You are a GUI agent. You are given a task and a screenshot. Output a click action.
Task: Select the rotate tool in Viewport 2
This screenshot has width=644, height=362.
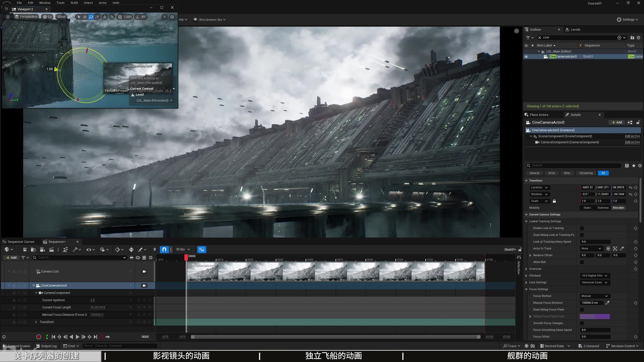(91, 17)
